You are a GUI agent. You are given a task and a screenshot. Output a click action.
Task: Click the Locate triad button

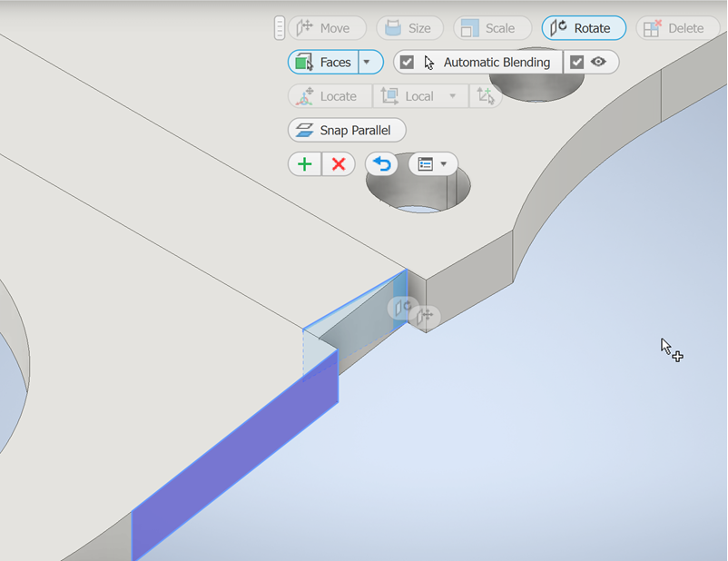click(x=330, y=96)
